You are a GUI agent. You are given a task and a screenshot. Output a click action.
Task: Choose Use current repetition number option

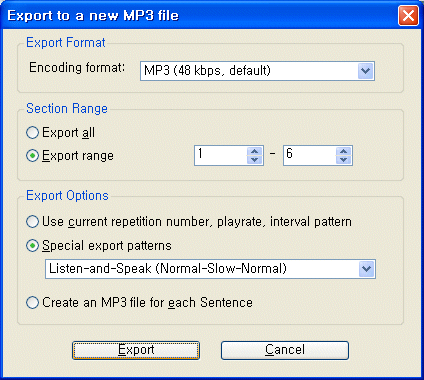[x=32, y=222]
